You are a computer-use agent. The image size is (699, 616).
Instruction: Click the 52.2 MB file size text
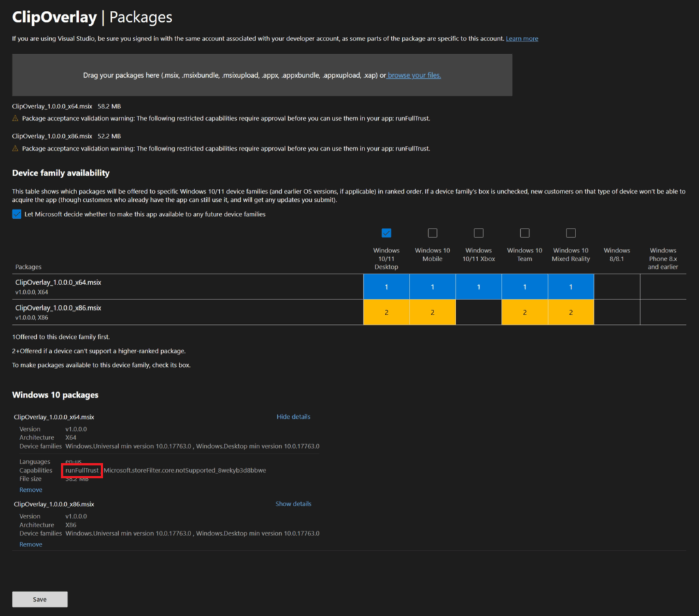(x=109, y=136)
